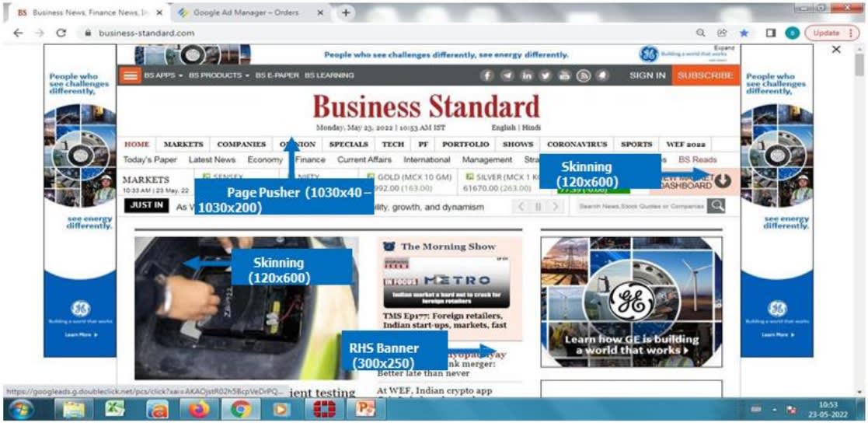
Task: Open the Twitter social icon
Action: pos(545,76)
